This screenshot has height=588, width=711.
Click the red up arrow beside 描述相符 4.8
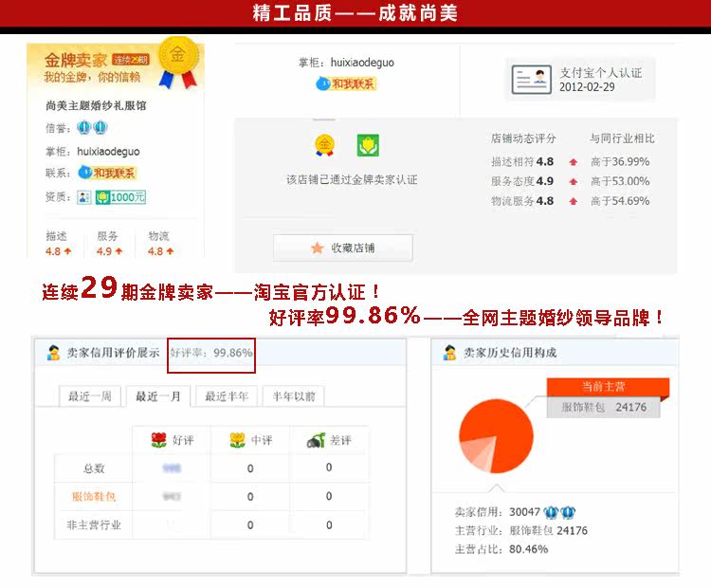[x=574, y=162]
